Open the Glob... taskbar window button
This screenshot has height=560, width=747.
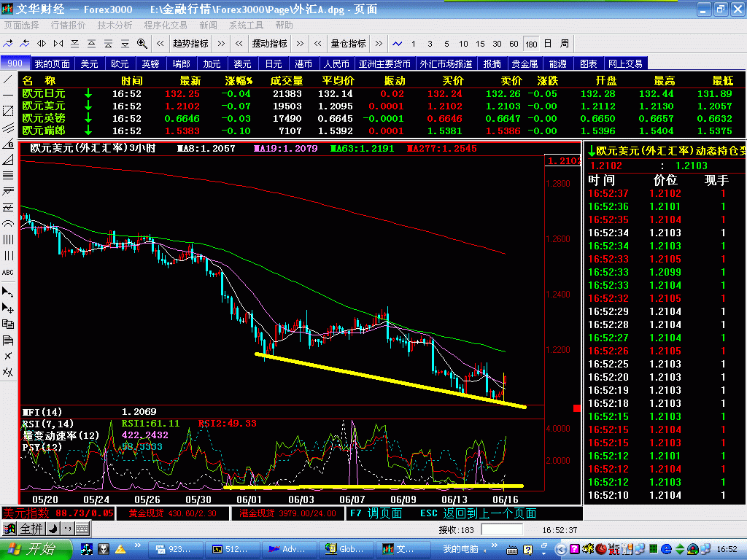(345, 549)
